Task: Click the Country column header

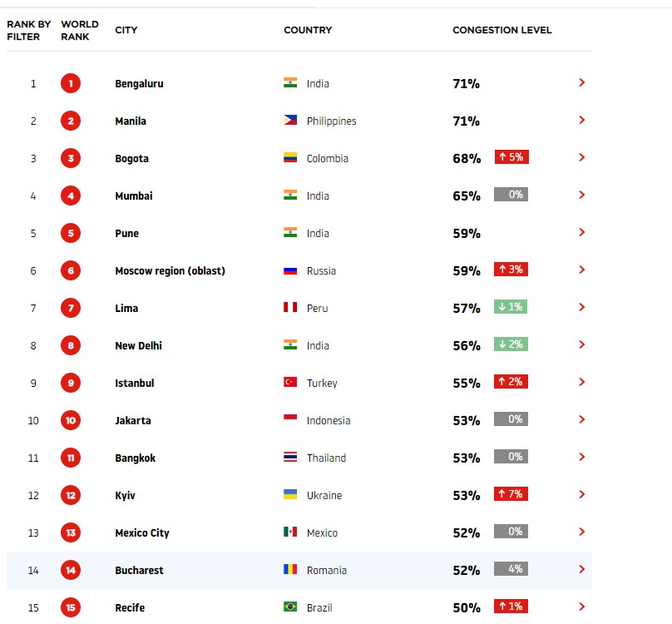Action: 308,30
